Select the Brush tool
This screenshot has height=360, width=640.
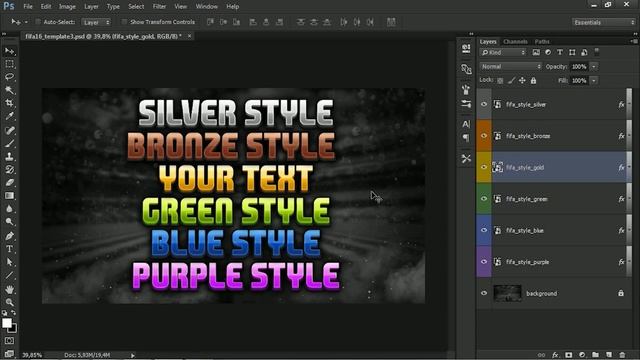[x=9, y=143]
